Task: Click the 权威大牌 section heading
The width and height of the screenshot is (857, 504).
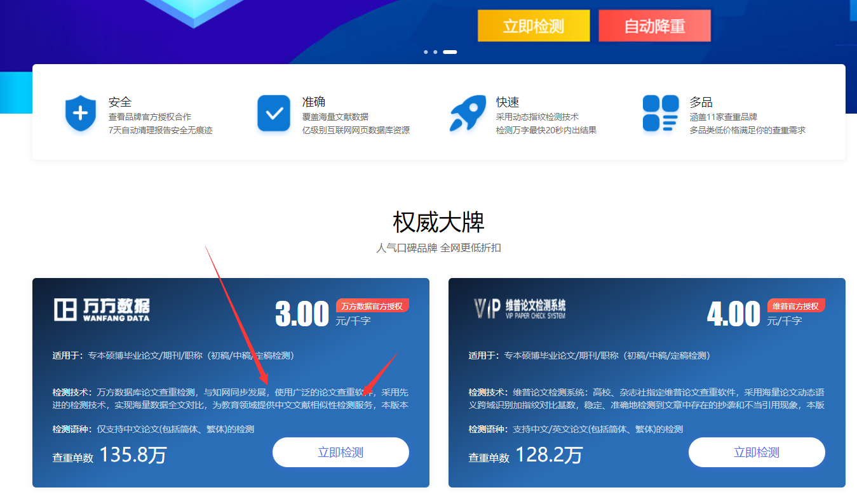Action: tap(438, 223)
